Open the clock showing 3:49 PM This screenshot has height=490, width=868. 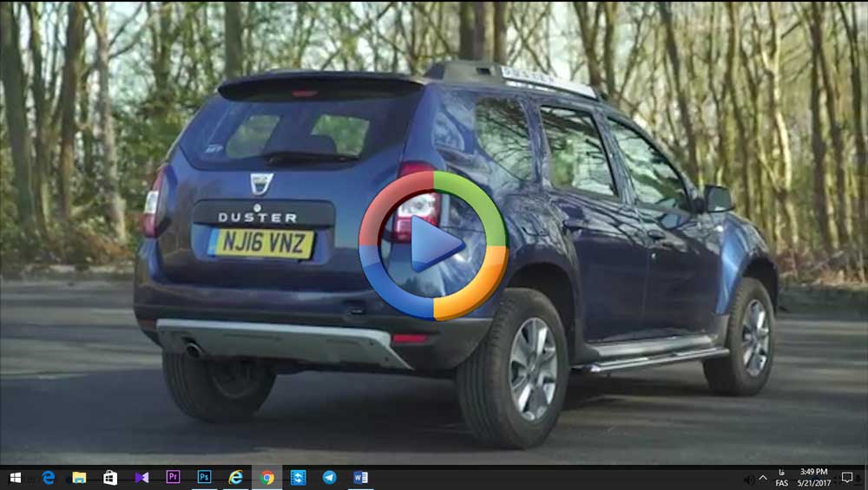[814, 477]
